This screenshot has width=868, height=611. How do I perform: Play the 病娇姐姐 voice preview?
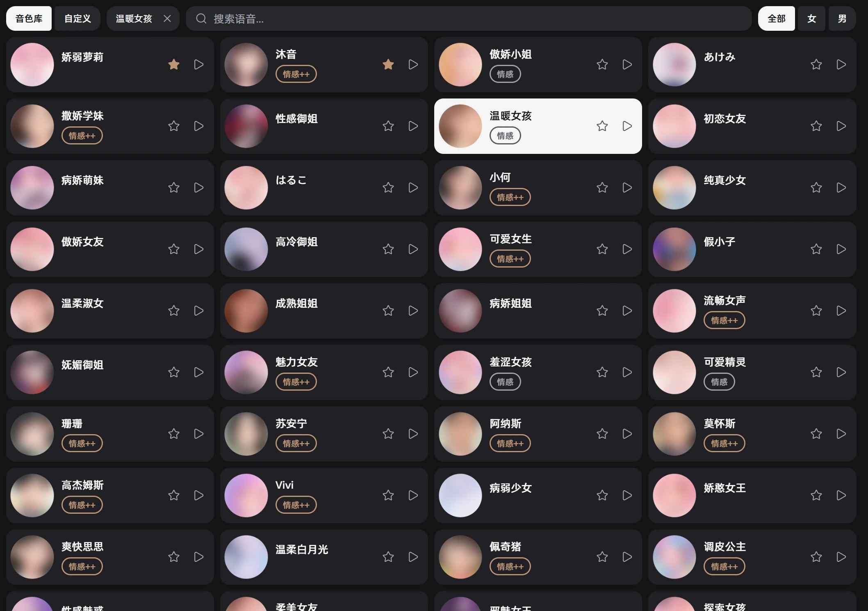[627, 311]
